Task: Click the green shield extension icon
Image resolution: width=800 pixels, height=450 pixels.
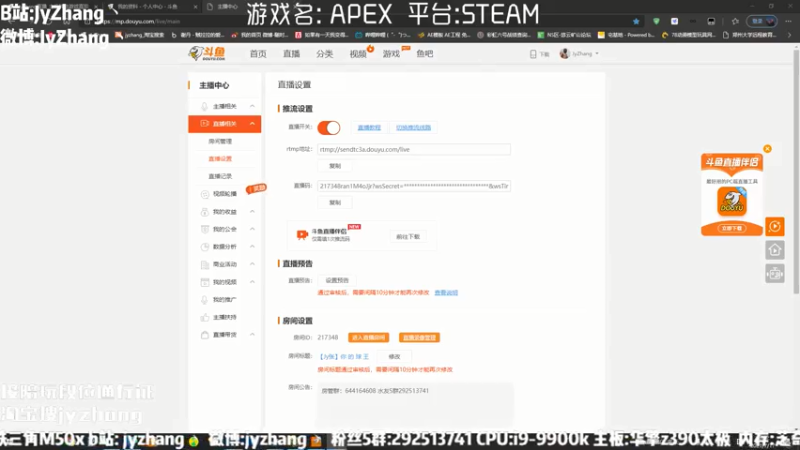Action: (x=656, y=21)
